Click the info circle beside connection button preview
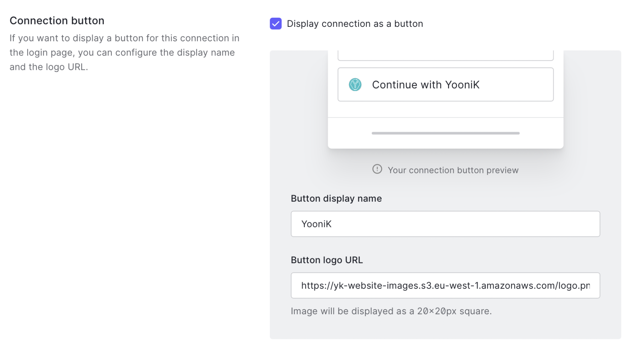This screenshot has height=364, width=636. (x=377, y=169)
